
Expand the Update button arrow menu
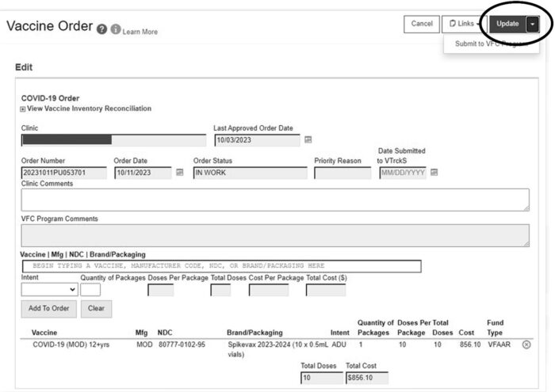531,24
